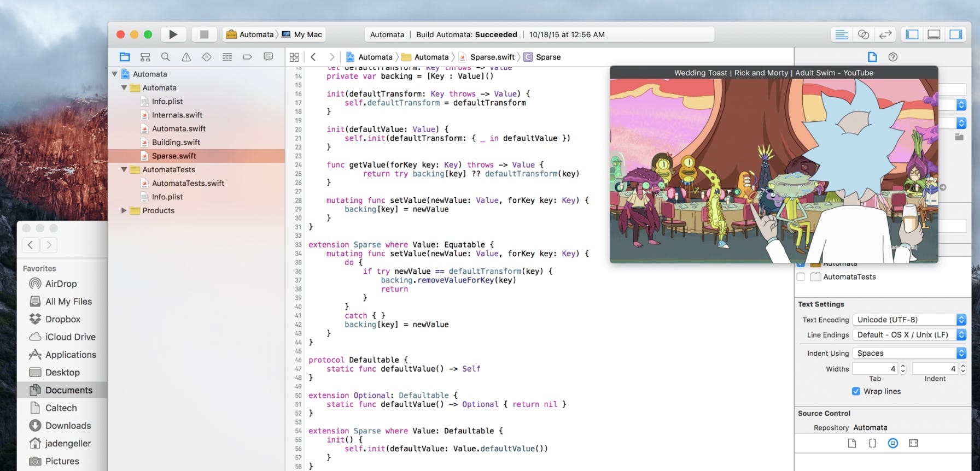
Task: Open Documents in Finder sidebar
Action: (68, 390)
